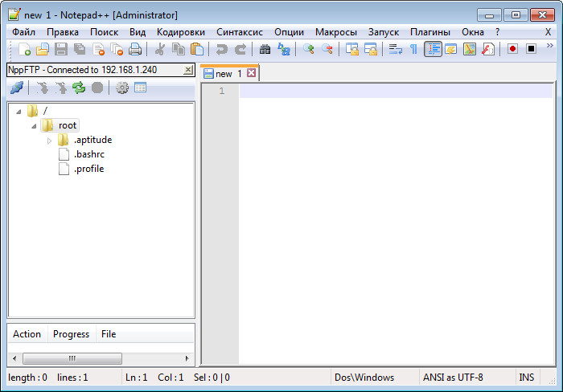
Task: Click the Cut scissors icon
Action: (159, 49)
